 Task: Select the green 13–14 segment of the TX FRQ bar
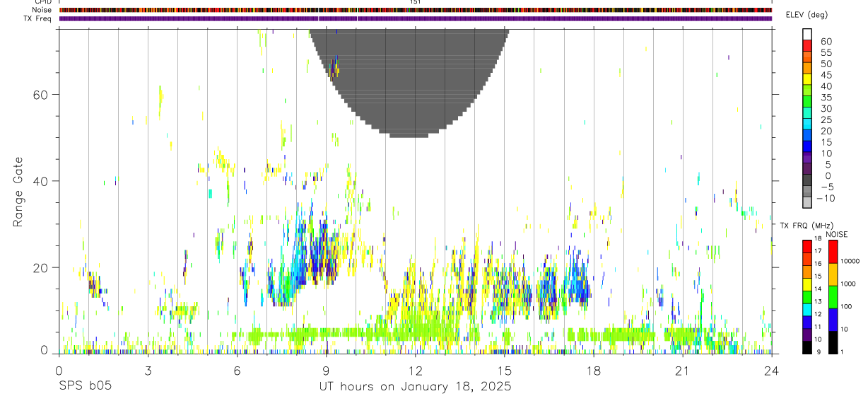(x=807, y=296)
